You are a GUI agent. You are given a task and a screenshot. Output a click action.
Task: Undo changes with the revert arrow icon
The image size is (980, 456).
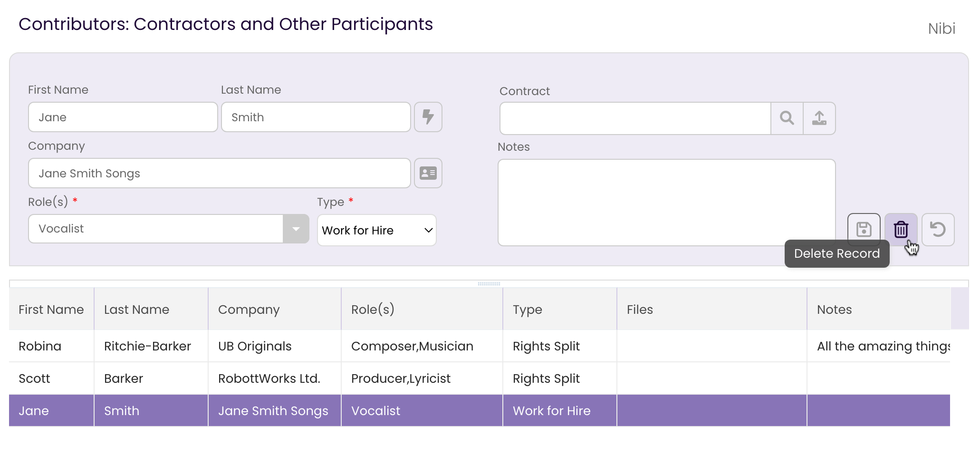coord(938,229)
